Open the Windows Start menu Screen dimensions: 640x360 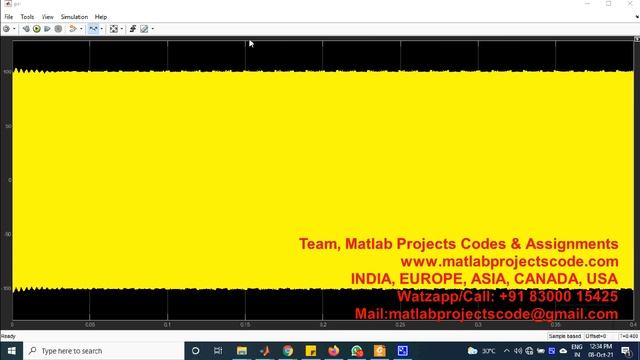[x=11, y=351]
